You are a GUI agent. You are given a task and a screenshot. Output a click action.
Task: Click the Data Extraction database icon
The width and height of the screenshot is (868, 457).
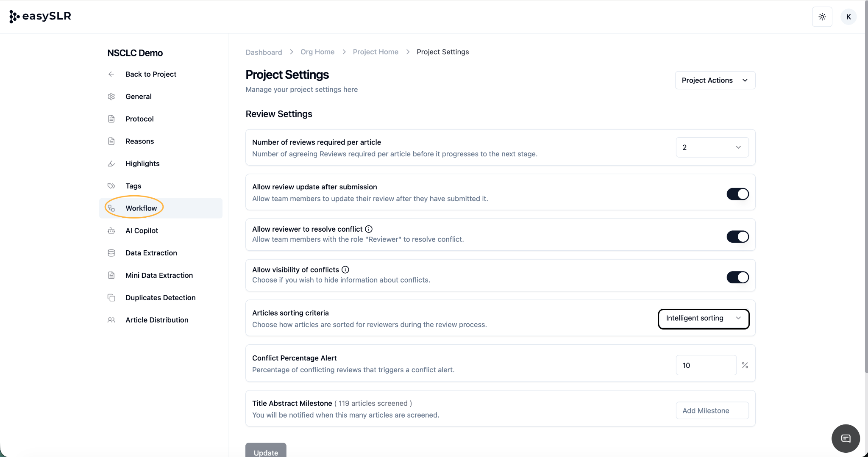(x=111, y=253)
